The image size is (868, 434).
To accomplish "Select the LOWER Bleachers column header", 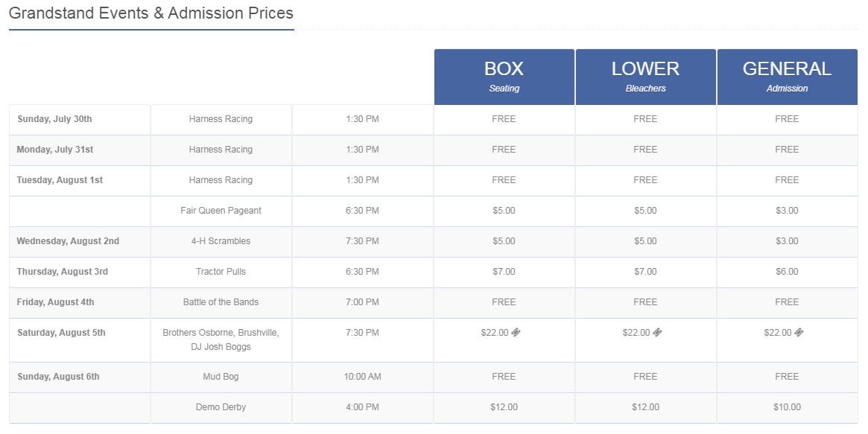I will click(x=645, y=77).
